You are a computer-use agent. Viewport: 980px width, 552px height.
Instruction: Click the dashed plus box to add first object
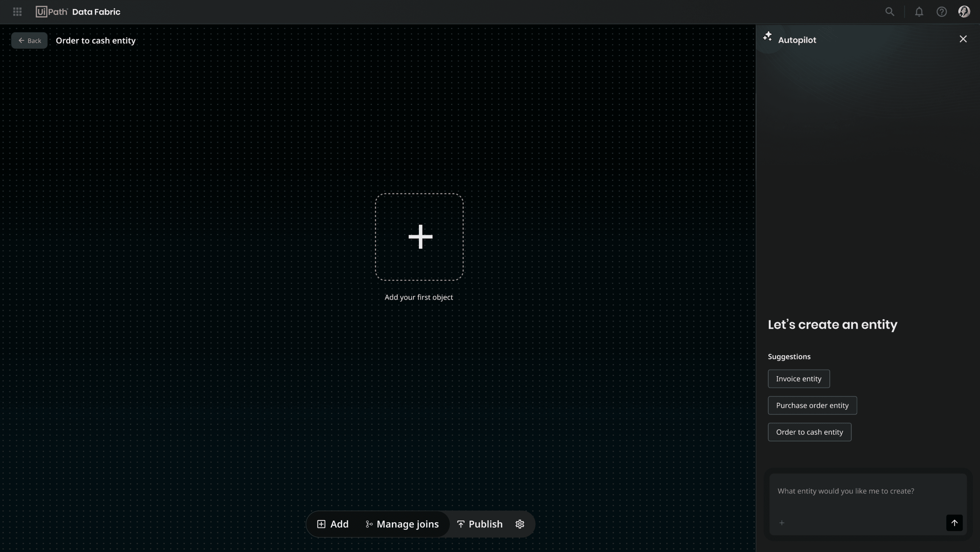click(x=419, y=237)
